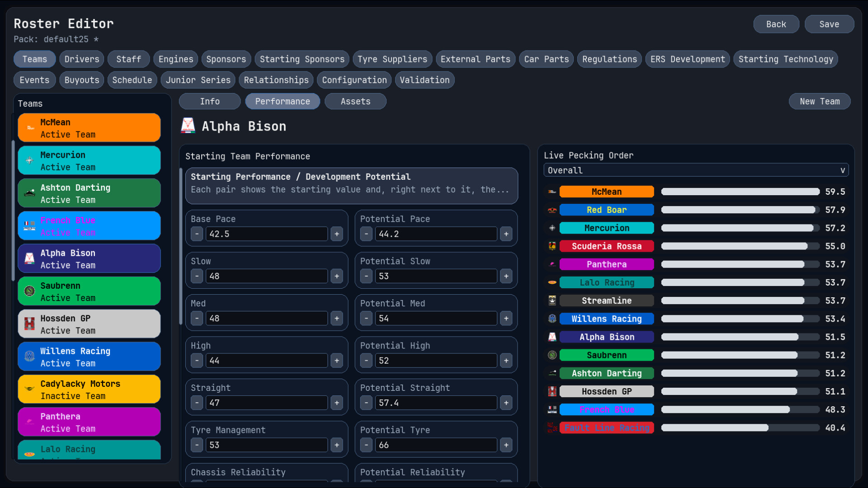Click Fault Line Racing's 40.4 performance bar
The image size is (868, 488).
740,427
